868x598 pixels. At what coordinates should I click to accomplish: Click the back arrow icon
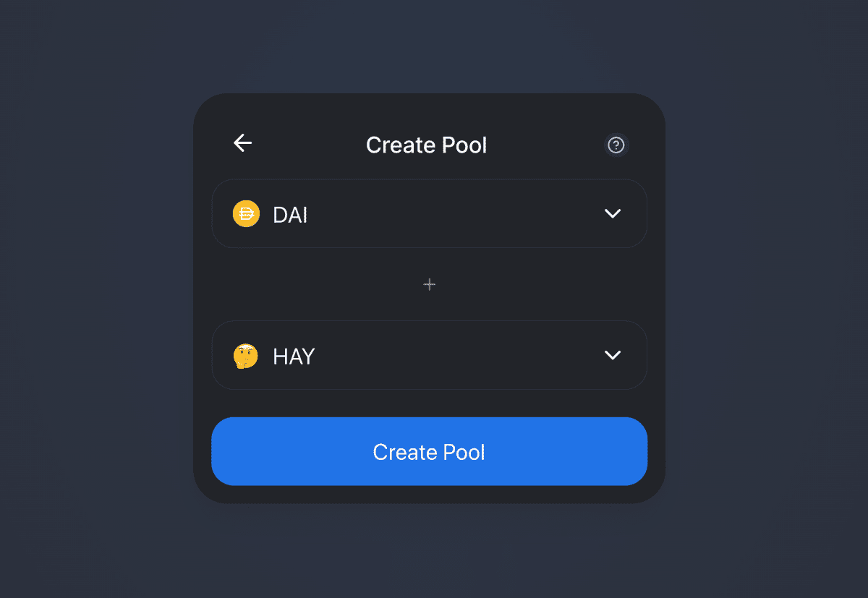[x=242, y=143]
